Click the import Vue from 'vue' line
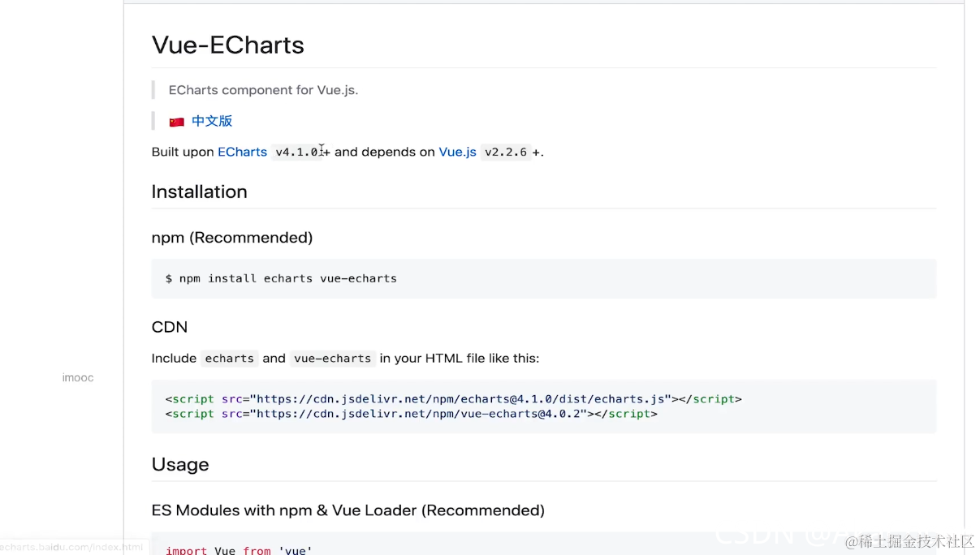Image resolution: width=980 pixels, height=555 pixels. 239,549
